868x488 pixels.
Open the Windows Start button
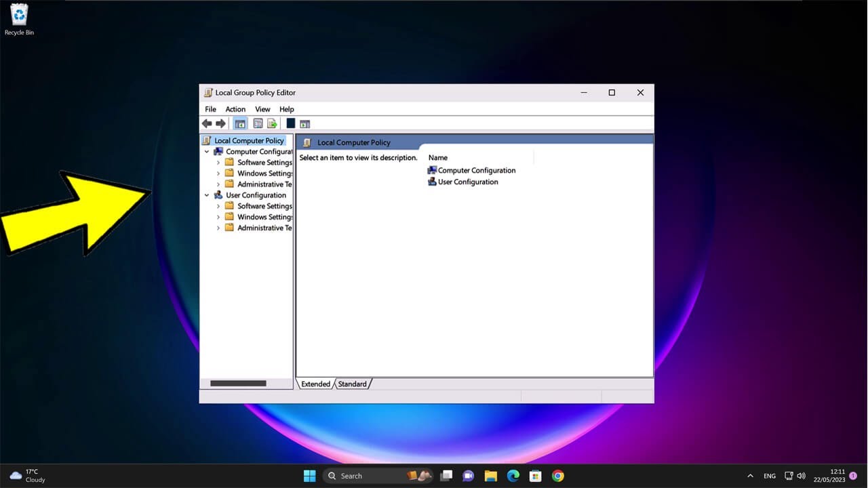[x=309, y=476]
